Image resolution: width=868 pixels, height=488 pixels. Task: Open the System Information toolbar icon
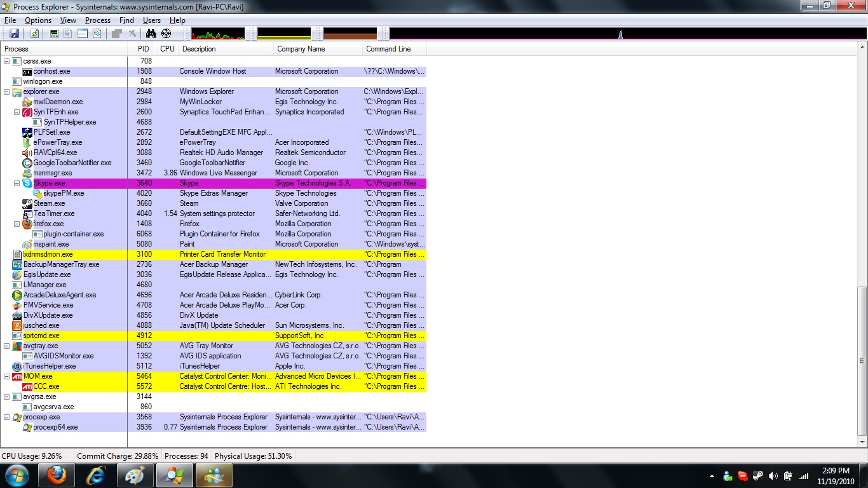[54, 34]
